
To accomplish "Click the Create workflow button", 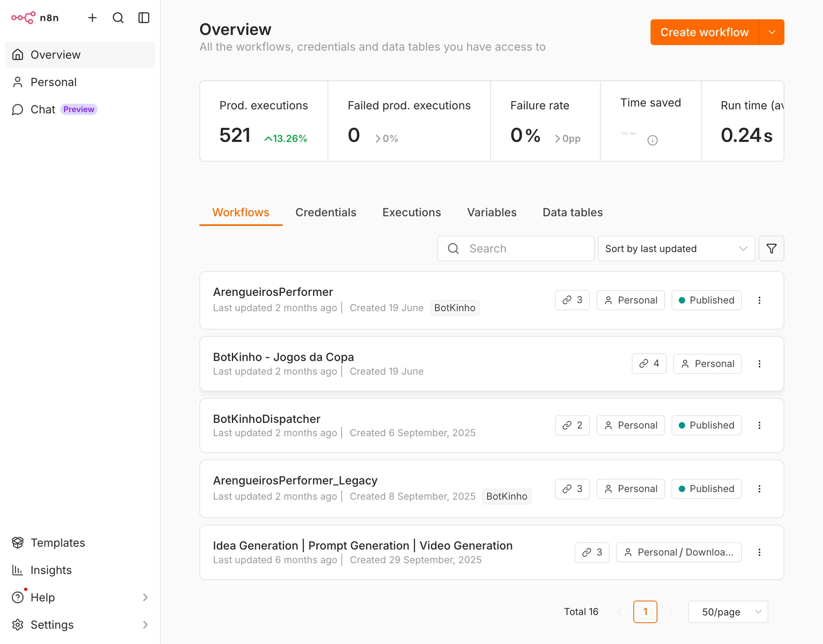I will tap(704, 32).
